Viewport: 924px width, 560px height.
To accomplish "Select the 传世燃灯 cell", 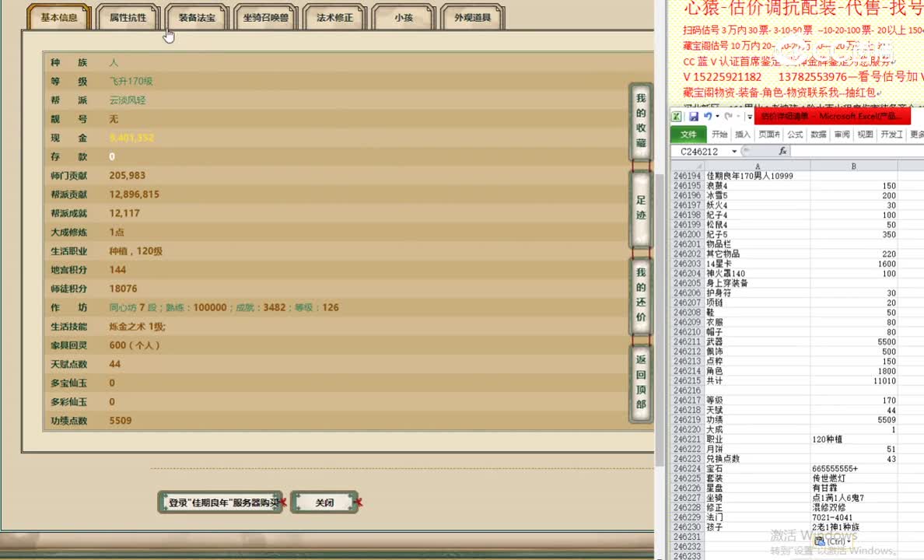I will (x=854, y=478).
